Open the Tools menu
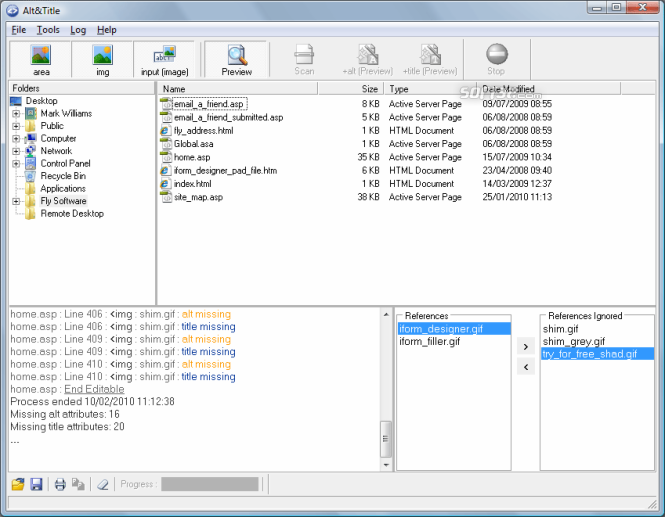The height and width of the screenshot is (517, 665). [x=48, y=30]
